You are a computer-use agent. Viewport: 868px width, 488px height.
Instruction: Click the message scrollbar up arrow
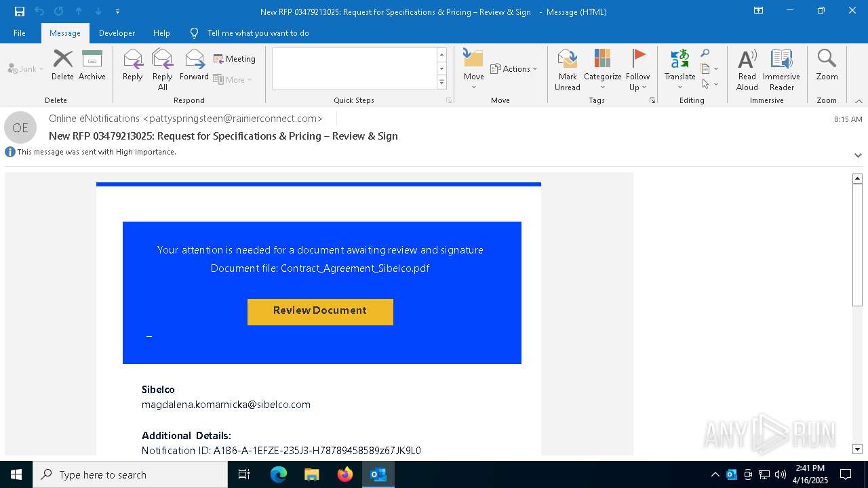pos(857,178)
